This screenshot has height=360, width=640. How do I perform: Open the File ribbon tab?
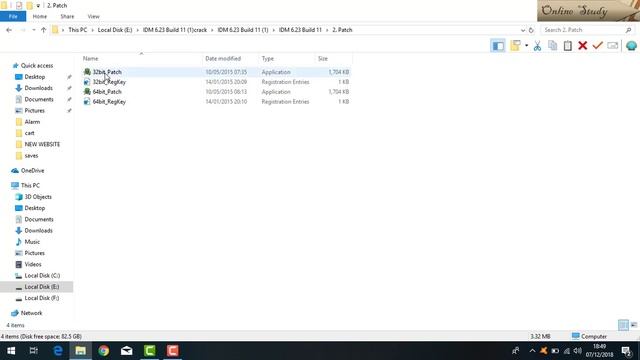tap(13, 16)
